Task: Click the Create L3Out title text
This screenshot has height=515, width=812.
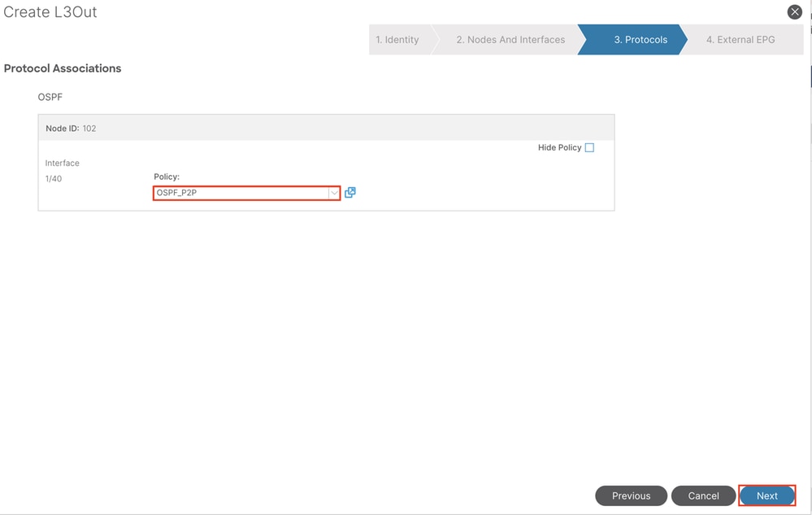Action: coord(50,13)
